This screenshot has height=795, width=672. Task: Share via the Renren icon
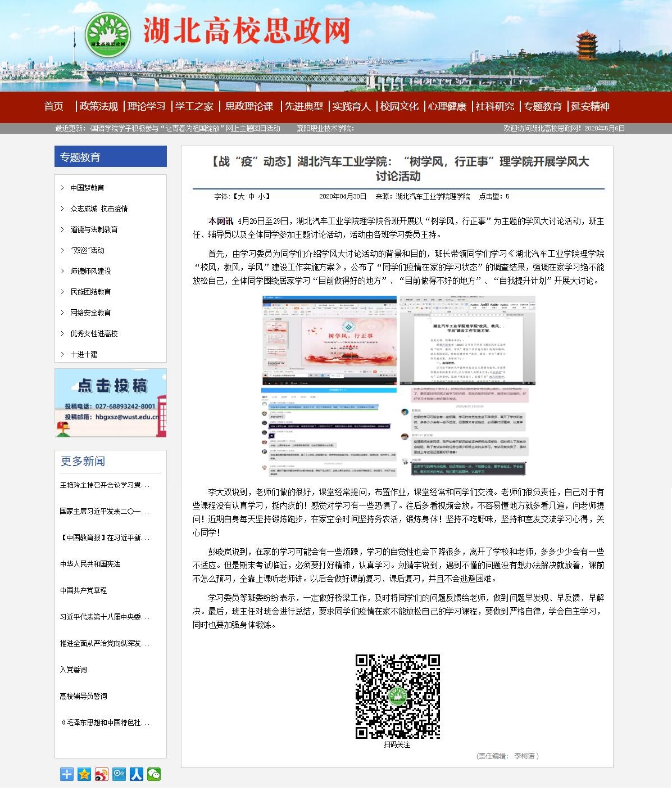click(x=137, y=774)
